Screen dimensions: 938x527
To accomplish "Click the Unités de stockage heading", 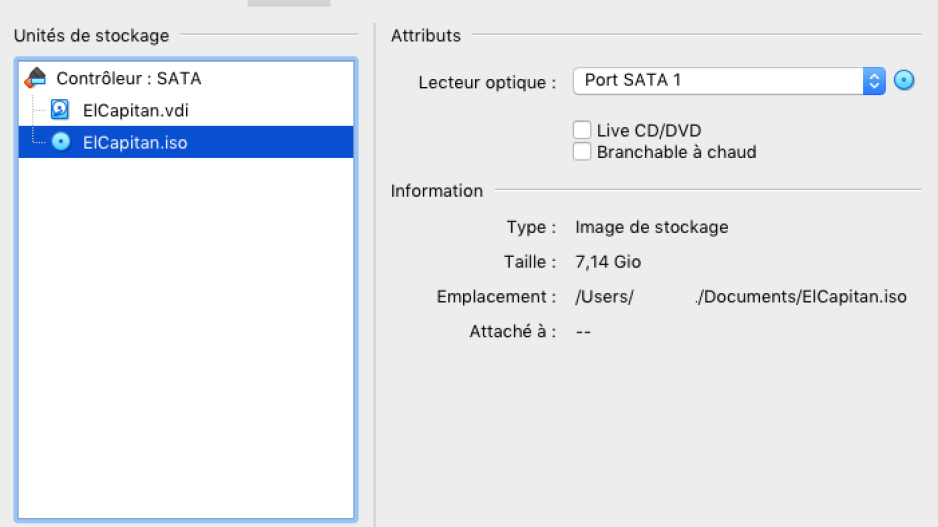I will (91, 36).
